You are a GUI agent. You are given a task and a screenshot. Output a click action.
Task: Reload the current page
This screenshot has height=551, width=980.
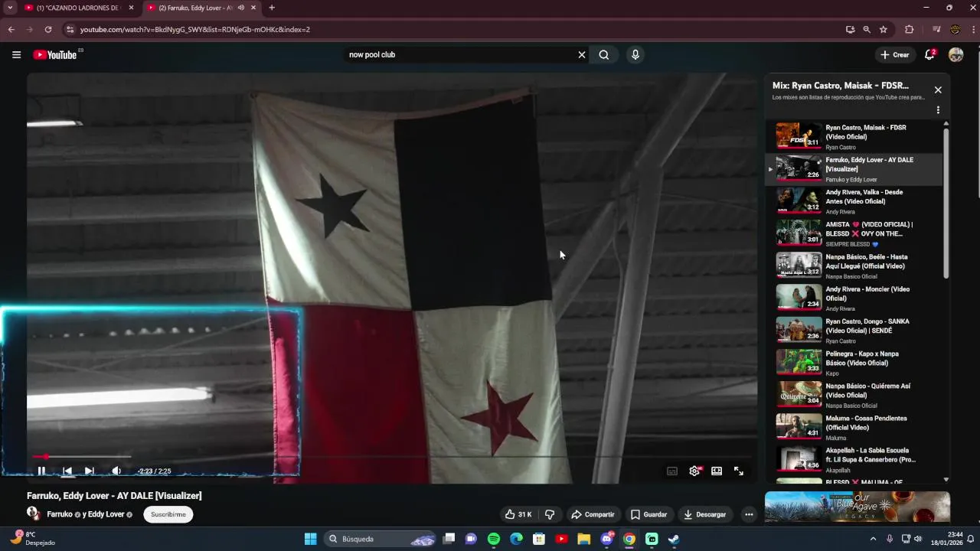tap(47, 29)
